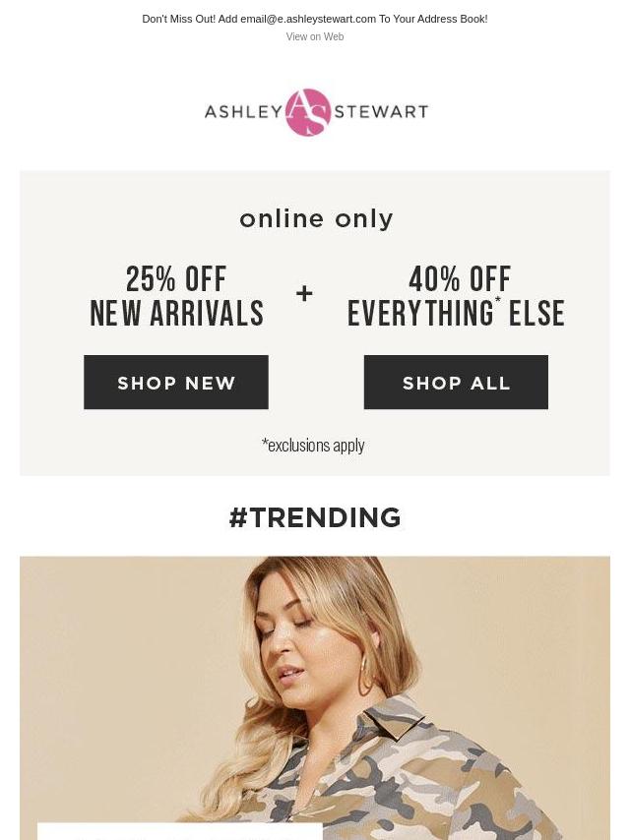Screen dimensions: 630x840
Task: Click the asterisk after EVERYTHING
Action: coord(497,299)
